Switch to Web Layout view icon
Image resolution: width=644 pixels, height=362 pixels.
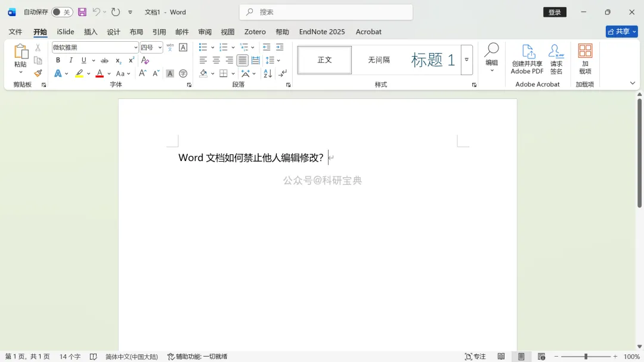(x=541, y=357)
